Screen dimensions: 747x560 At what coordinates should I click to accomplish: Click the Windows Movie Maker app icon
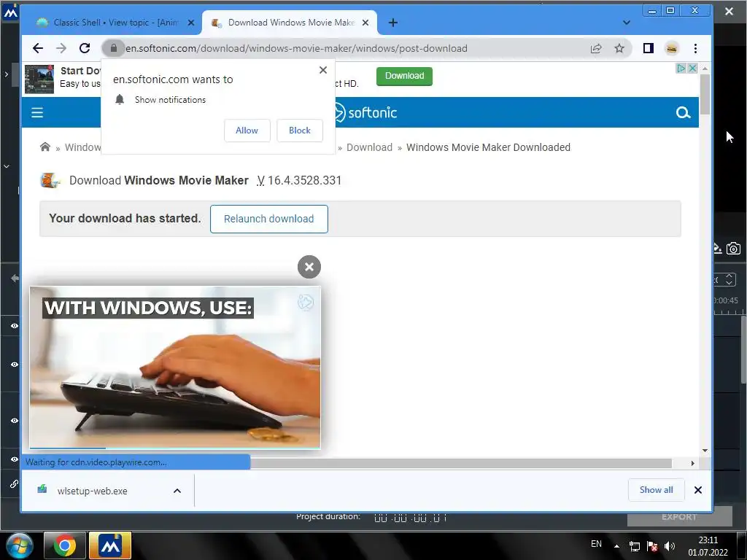pos(50,181)
